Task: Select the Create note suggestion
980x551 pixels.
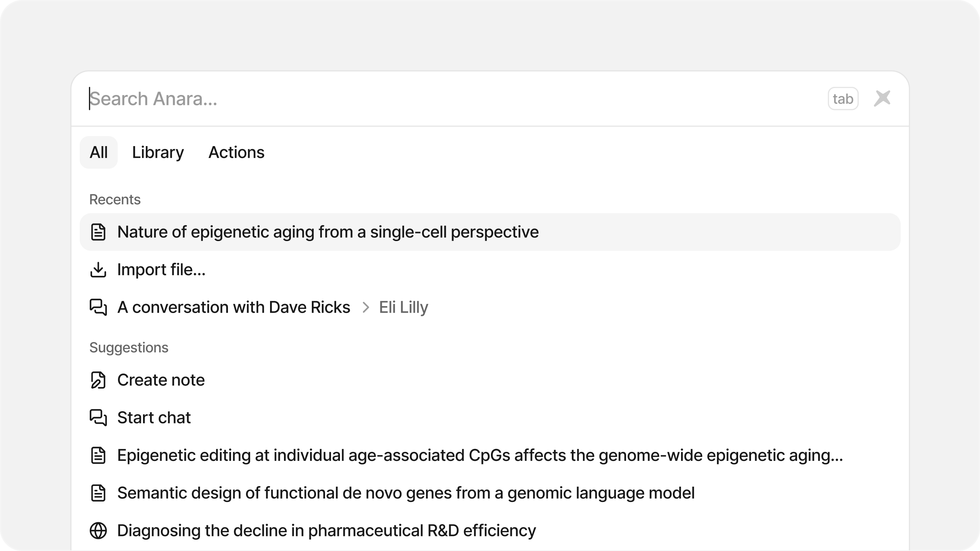Action: [161, 380]
